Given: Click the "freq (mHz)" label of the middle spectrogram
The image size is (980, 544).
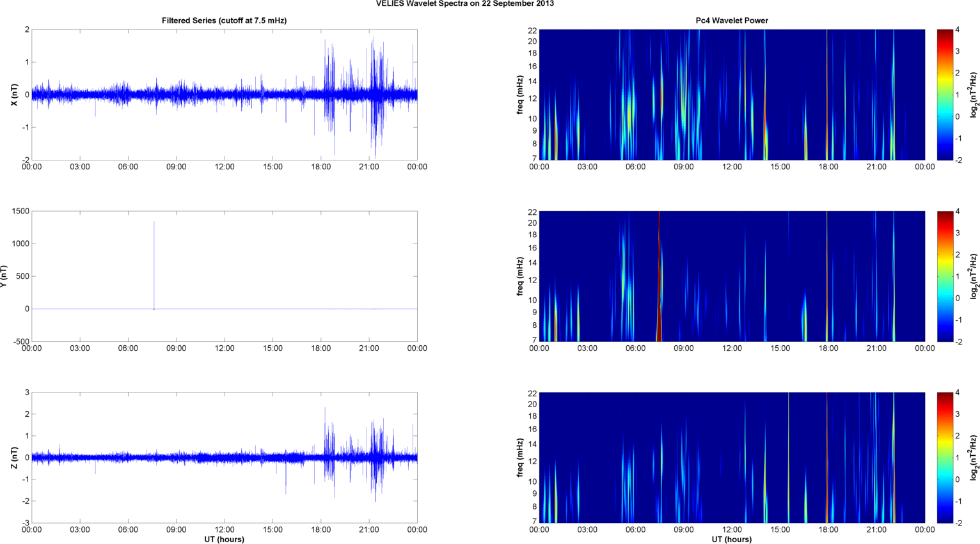Looking at the screenshot, I should point(521,276).
